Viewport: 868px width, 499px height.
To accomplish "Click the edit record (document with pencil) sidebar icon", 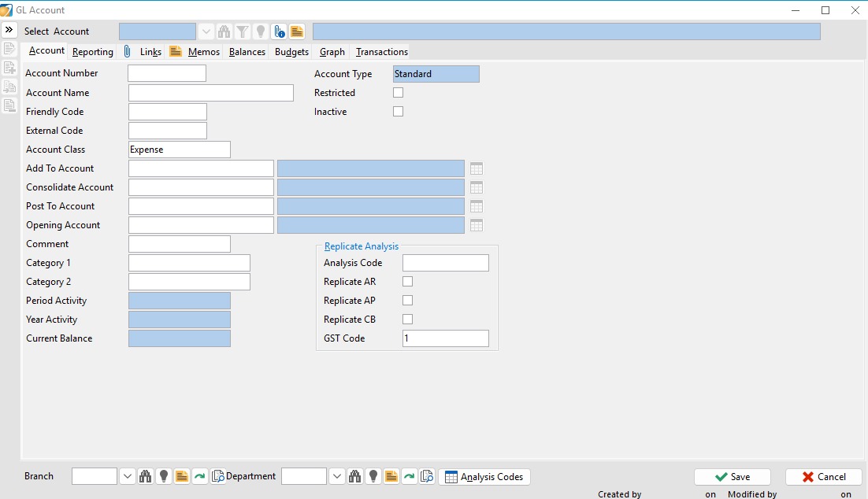I will point(9,49).
